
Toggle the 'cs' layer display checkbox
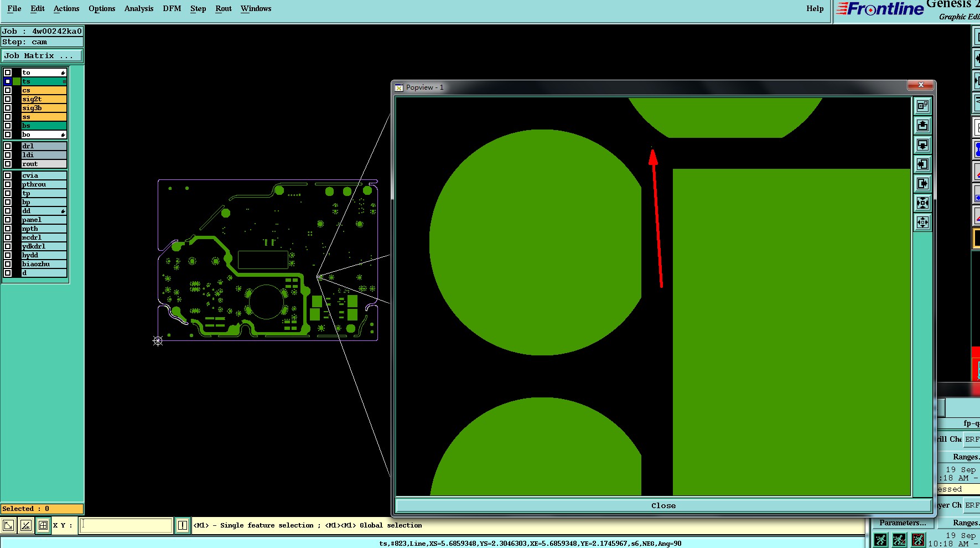pyautogui.click(x=8, y=90)
